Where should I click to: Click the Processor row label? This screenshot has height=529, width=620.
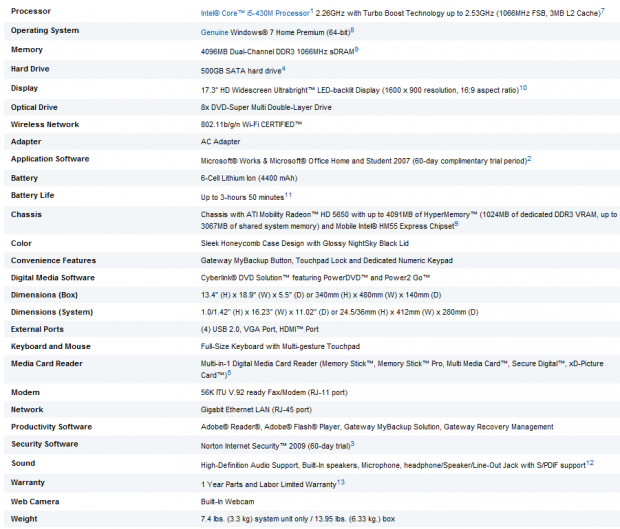point(31,12)
